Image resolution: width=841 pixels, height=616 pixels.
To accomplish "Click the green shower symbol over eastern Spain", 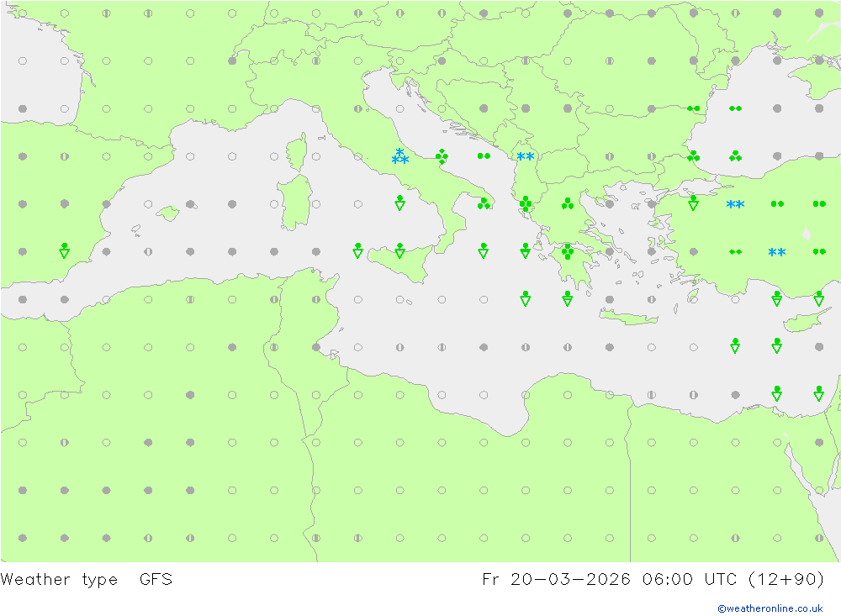I will [65, 251].
